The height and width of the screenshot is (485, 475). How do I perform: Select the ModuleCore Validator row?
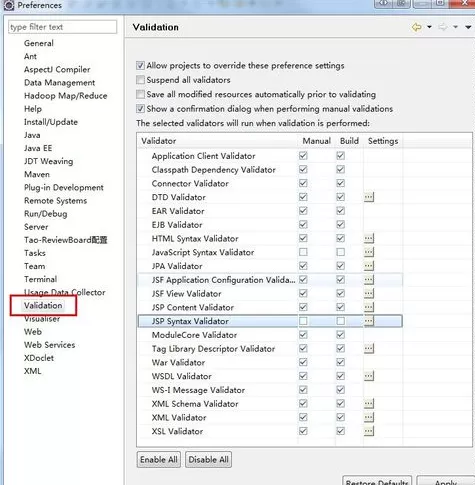[270, 335]
